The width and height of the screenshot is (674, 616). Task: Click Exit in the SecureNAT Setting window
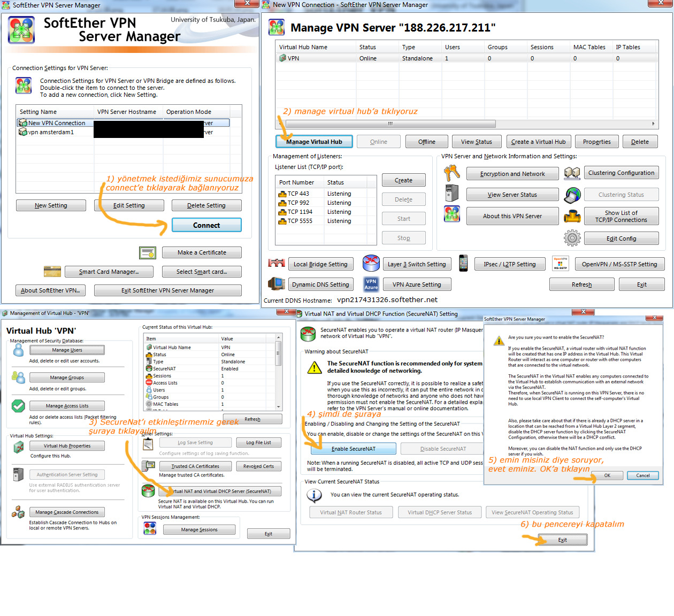[562, 540]
